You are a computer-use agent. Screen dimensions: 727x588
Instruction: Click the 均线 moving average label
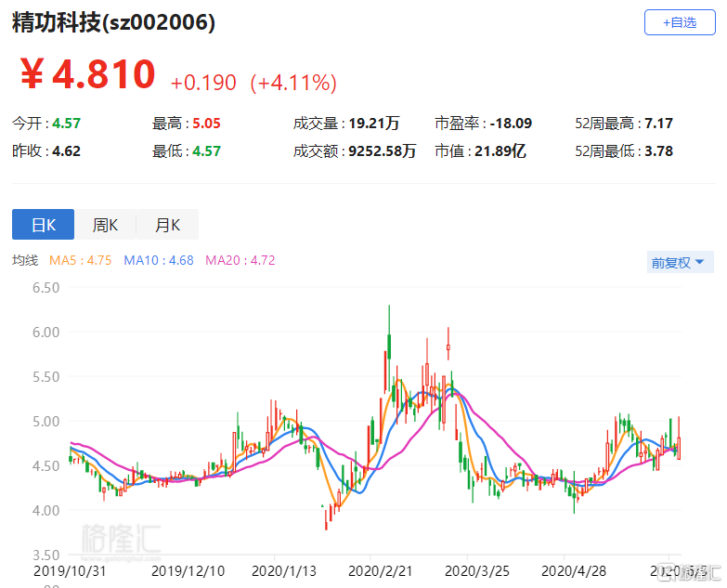click(x=25, y=260)
